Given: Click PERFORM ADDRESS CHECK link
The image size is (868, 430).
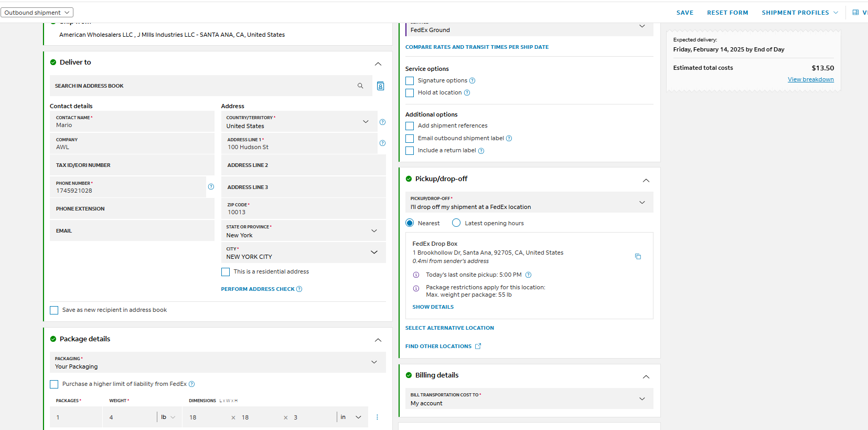Looking at the screenshot, I should (258, 289).
